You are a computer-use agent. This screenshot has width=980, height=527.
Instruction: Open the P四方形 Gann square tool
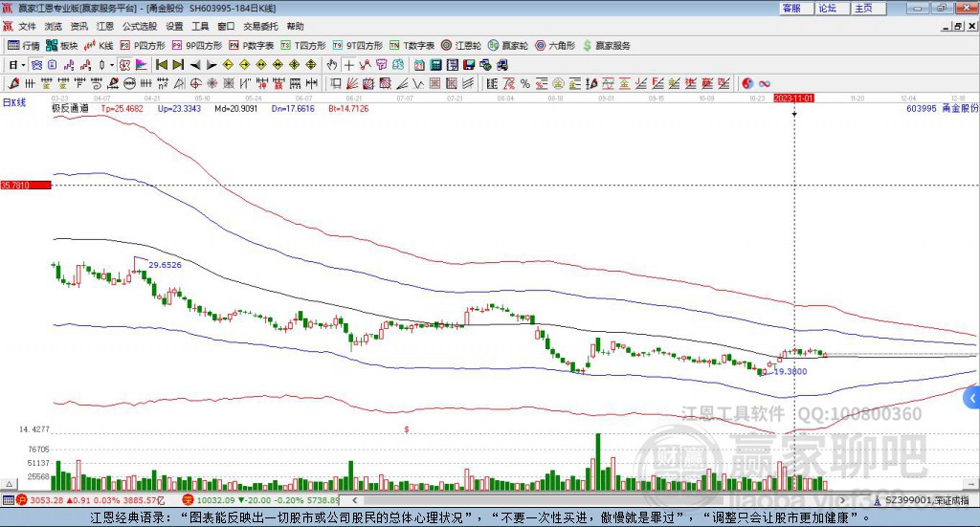[143, 46]
